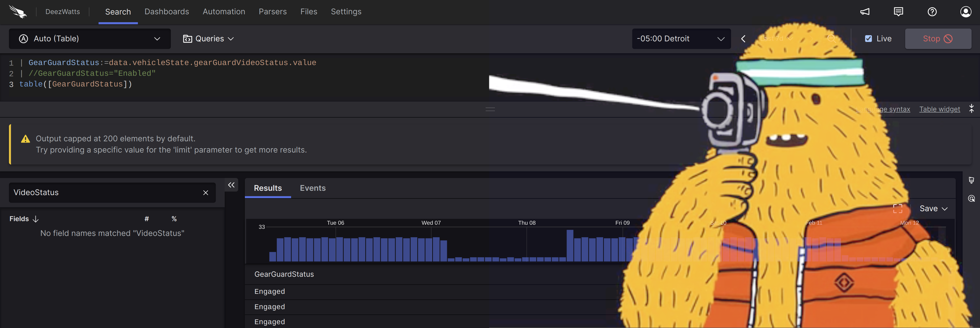This screenshot has height=328, width=980.
Task: Open the Dashboards menu
Action: [x=167, y=12]
